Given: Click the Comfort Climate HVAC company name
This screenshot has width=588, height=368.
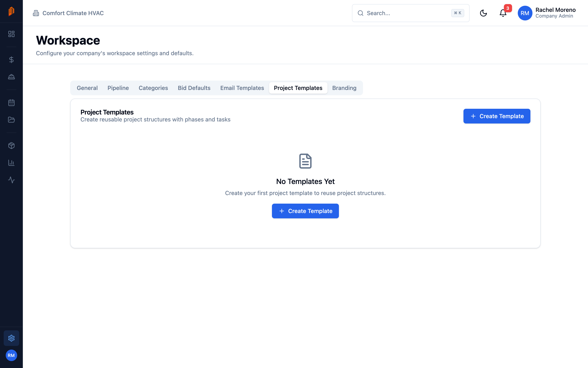Looking at the screenshot, I should tap(73, 13).
